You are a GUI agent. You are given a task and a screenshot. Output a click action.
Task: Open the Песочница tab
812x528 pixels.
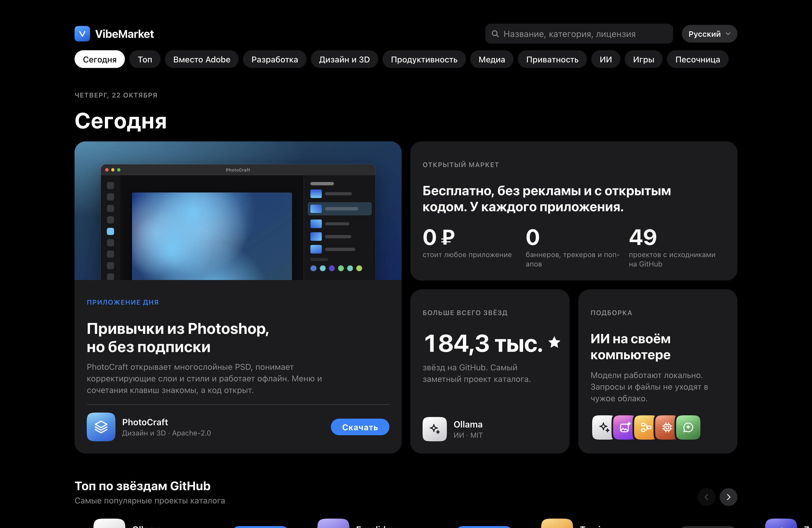(698, 59)
